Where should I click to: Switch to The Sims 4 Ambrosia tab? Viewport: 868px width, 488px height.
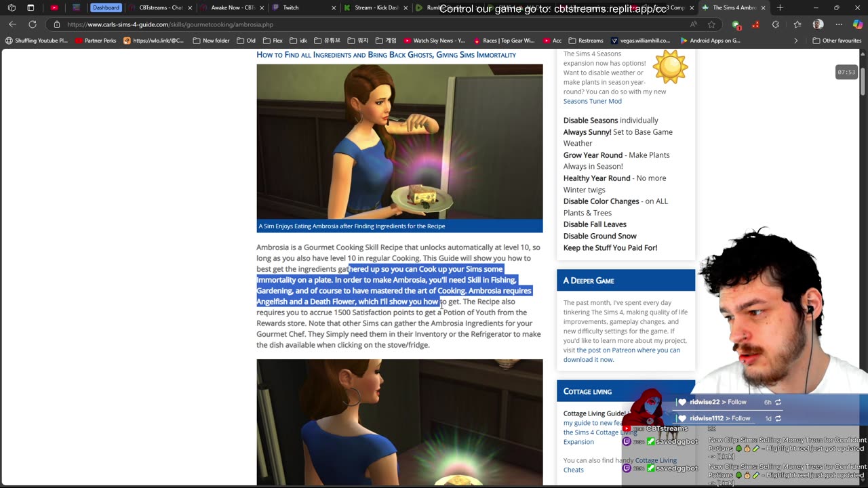[734, 7]
